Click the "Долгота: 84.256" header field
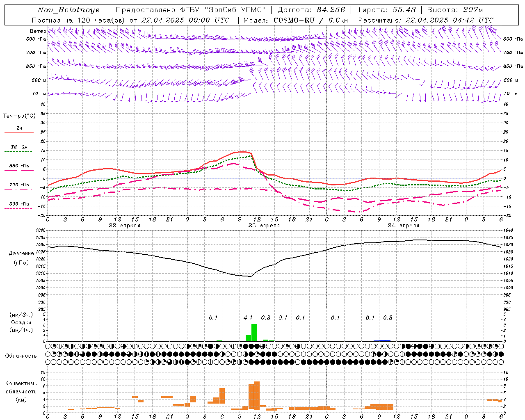The image size is (525, 420). pyautogui.click(x=311, y=9)
